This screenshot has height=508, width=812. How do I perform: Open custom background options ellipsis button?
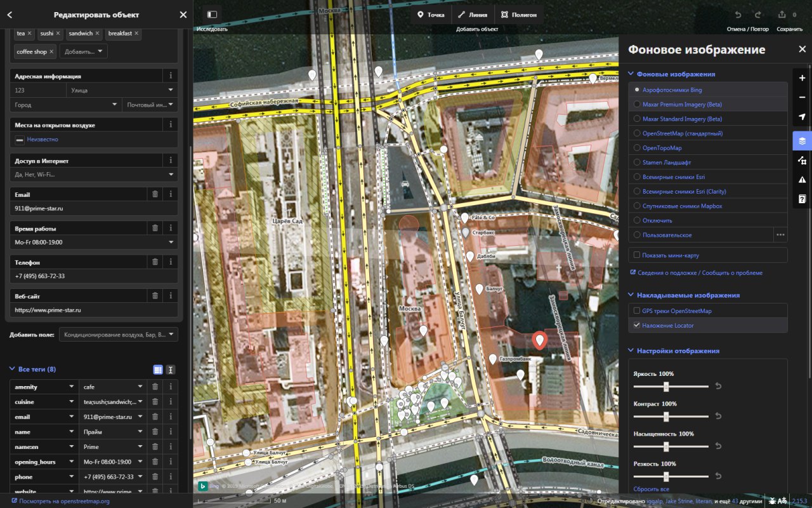pyautogui.click(x=780, y=235)
